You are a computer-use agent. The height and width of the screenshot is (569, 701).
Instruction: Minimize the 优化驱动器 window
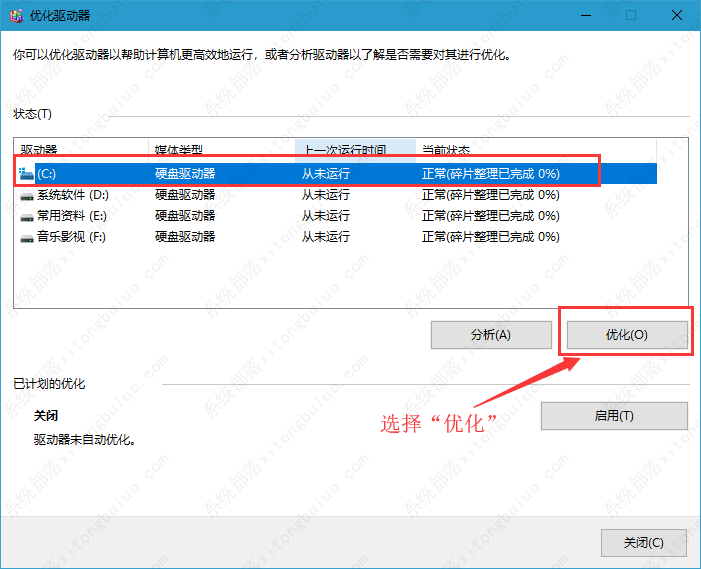pos(586,15)
